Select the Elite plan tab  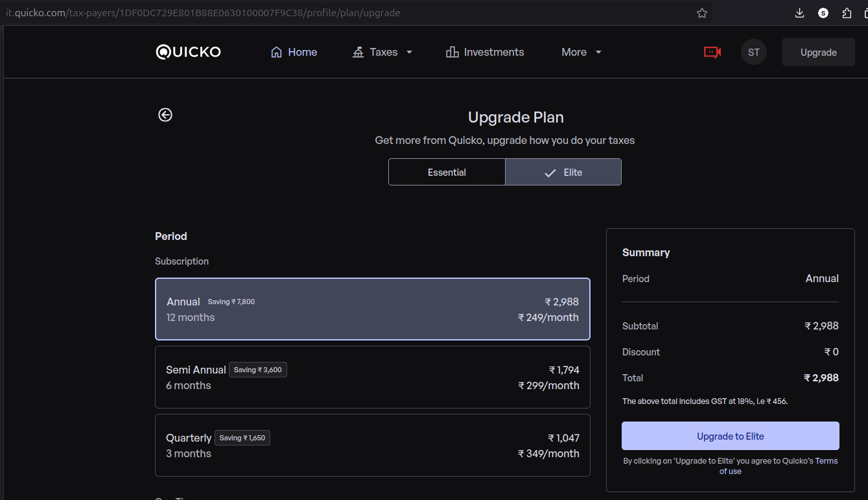tap(563, 173)
